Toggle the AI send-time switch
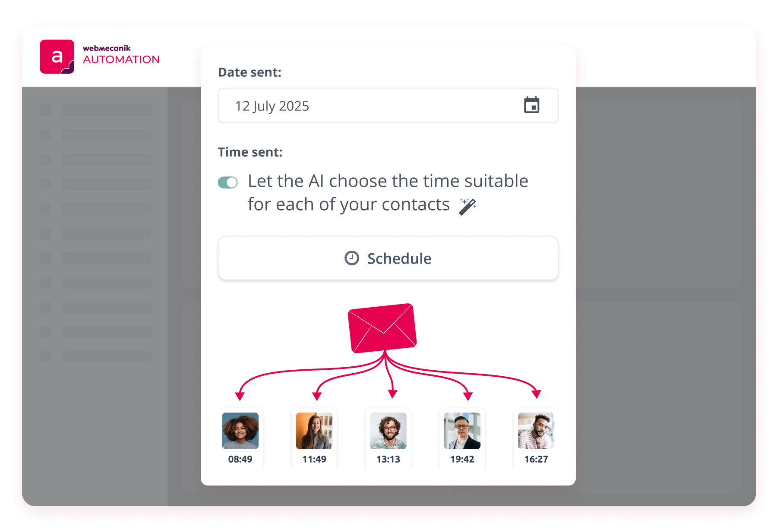The height and width of the screenshot is (532, 777). (228, 183)
